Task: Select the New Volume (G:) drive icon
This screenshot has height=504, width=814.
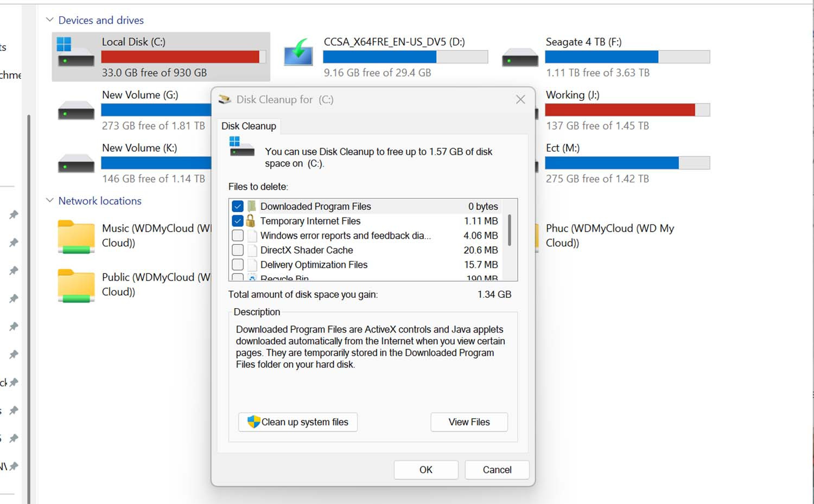Action: pyautogui.click(x=76, y=110)
